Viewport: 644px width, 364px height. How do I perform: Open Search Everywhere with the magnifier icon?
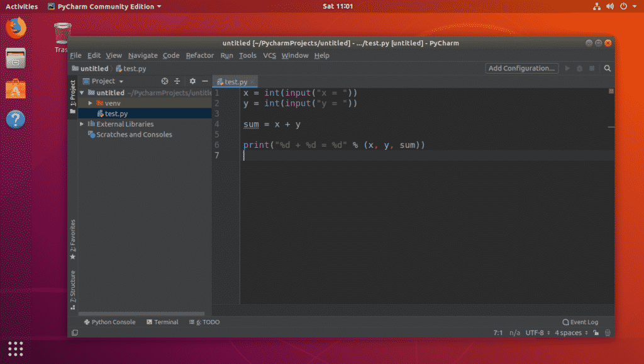(607, 68)
